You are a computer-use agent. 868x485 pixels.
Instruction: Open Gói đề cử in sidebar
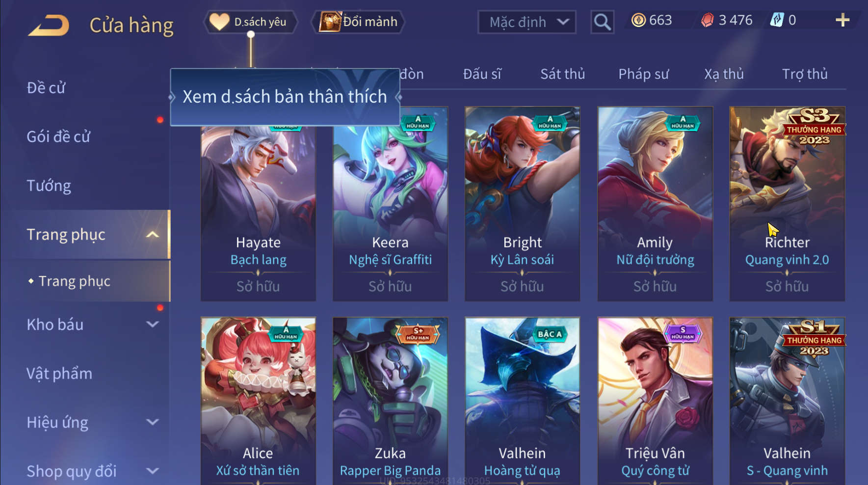58,136
